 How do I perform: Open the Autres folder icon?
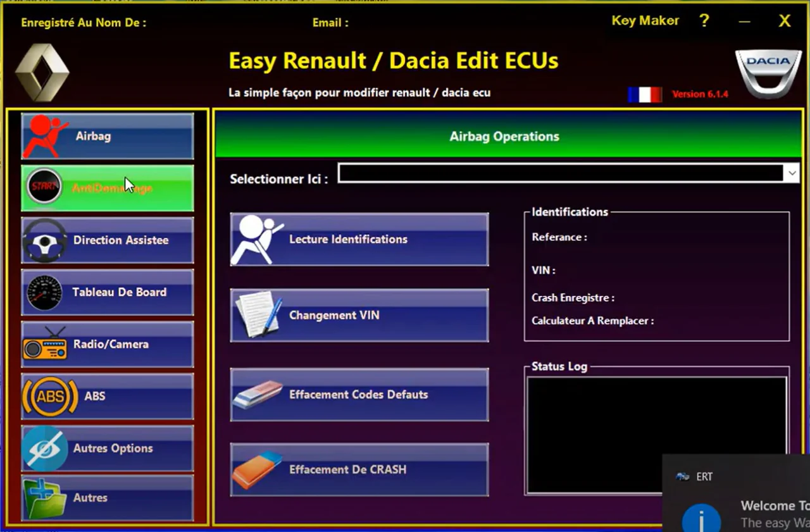click(x=44, y=498)
